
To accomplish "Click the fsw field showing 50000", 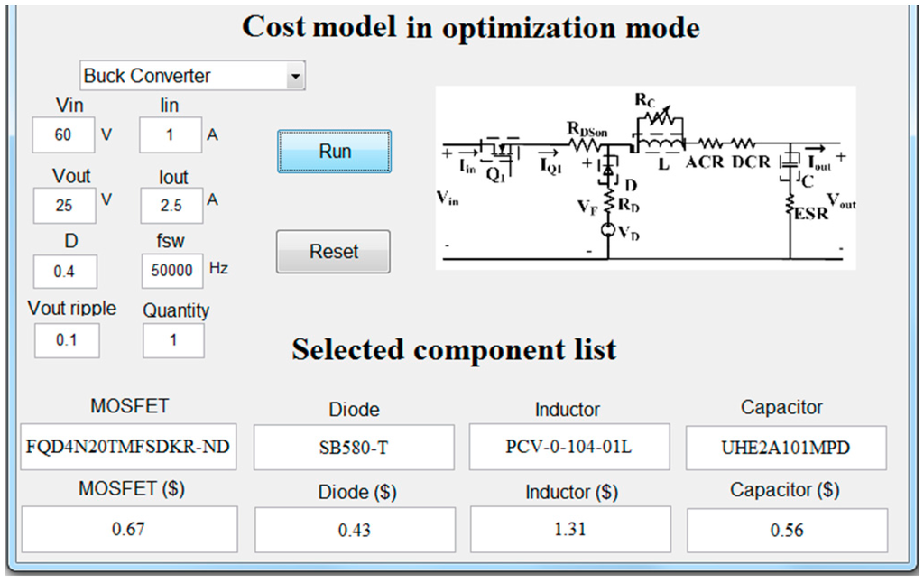I will pyautogui.click(x=172, y=271).
